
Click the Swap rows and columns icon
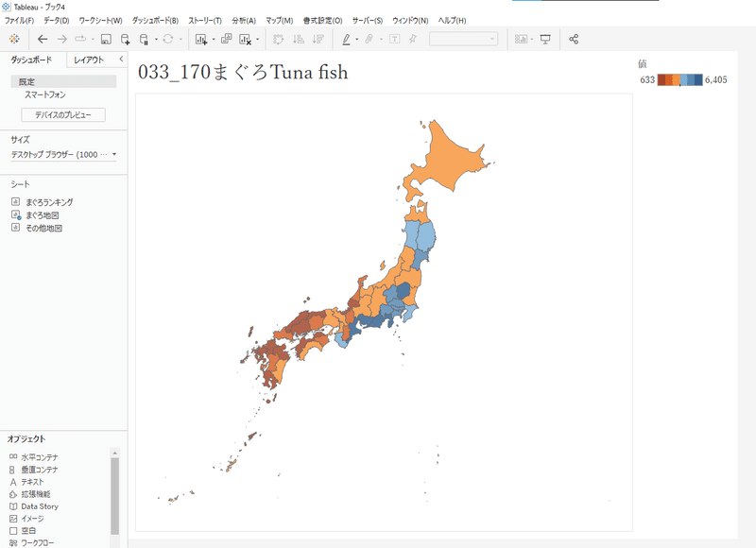[278, 39]
